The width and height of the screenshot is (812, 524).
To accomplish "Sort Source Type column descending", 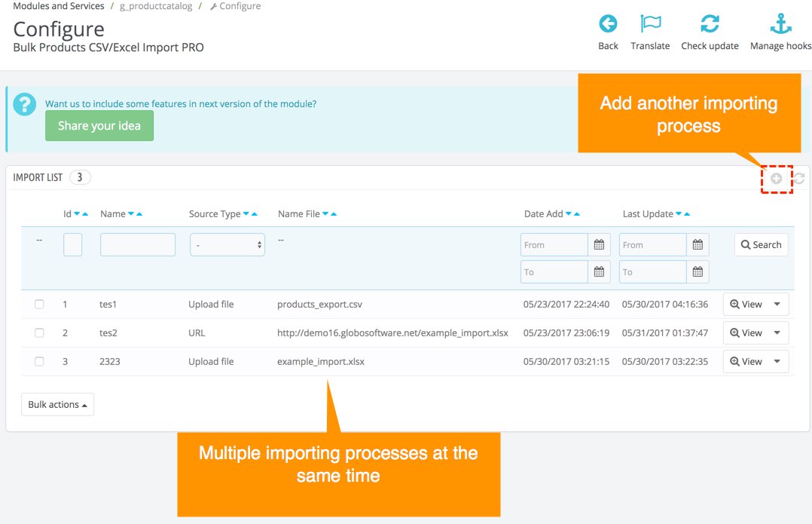I will point(246,214).
